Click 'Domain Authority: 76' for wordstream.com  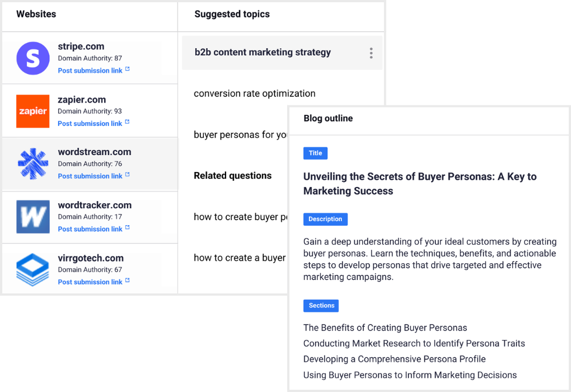[x=90, y=164]
